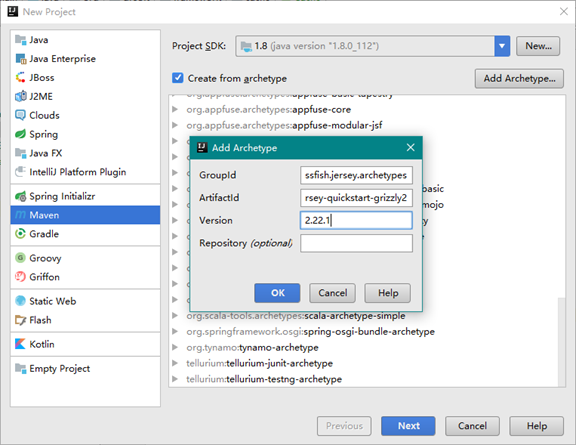Open Help in Add Archetype dialog
The height and width of the screenshot is (445, 576).
coord(388,293)
